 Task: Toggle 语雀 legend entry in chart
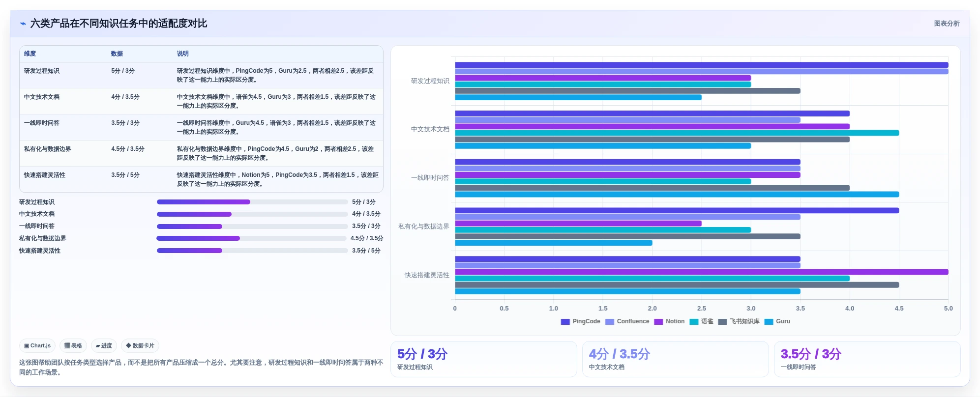(x=701, y=322)
